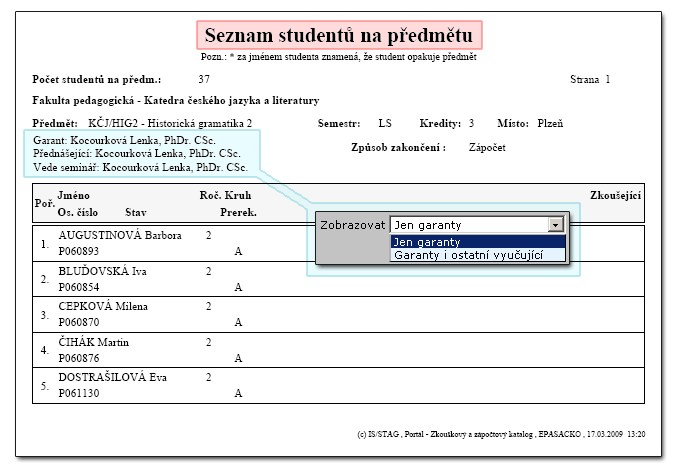Click the 'Roč. Kruh' column header

click(225, 195)
